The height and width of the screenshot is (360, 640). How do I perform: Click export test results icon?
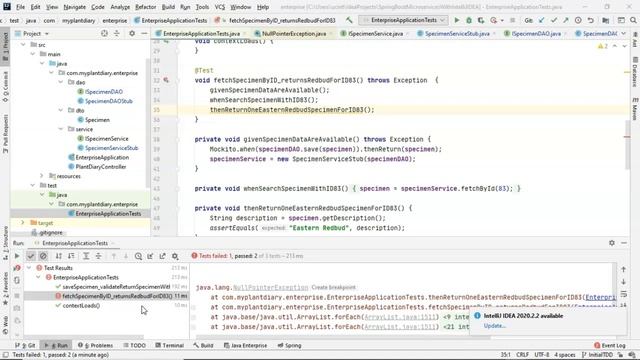(162, 256)
